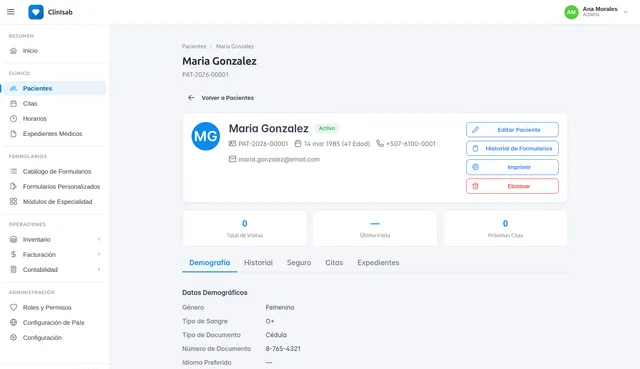This screenshot has width=640, height=369.
Task: Click the envelope icon beside email address
Action: coord(232,159)
